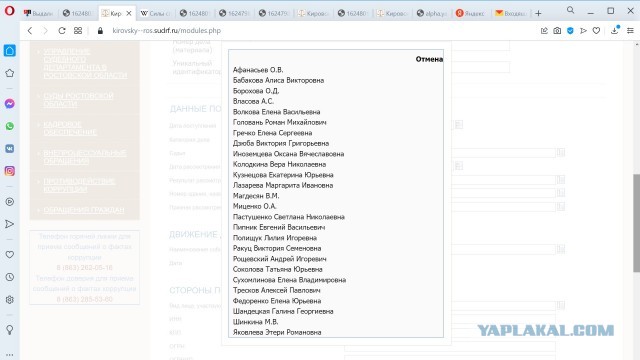The width and height of the screenshot is (640, 360).
Task: Select Иноземцева Оксана Вячеславовна
Action: pos(288,154)
